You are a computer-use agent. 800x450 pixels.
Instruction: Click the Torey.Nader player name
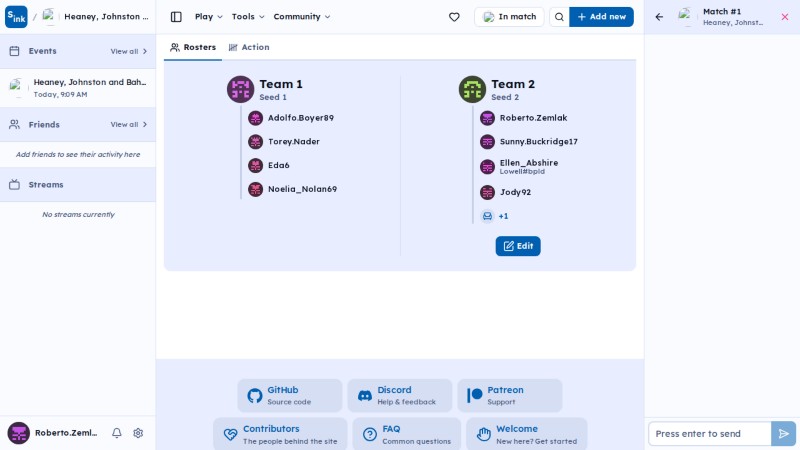click(293, 142)
